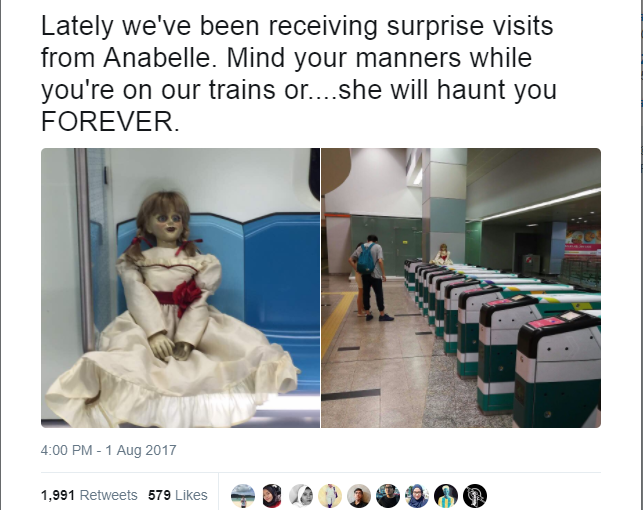Click the word FOREVER in the tweet
Viewport: 643px width, 510px height.
[x=110, y=122]
